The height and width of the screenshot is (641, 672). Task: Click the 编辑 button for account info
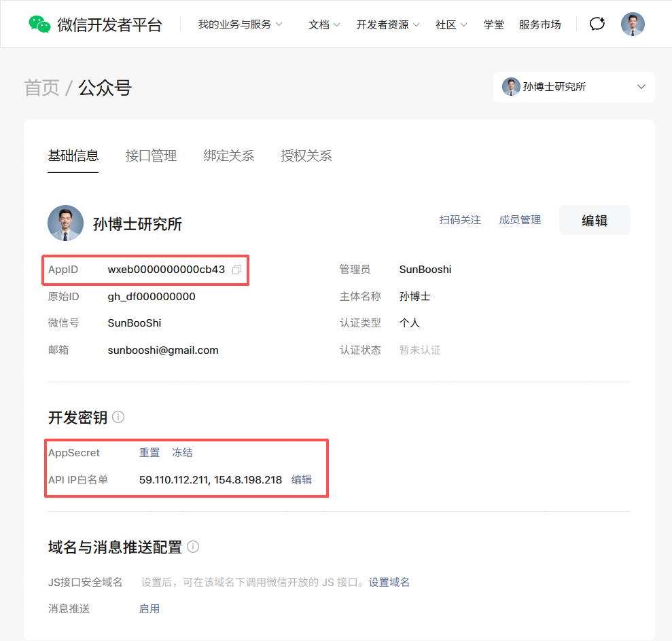coord(594,220)
